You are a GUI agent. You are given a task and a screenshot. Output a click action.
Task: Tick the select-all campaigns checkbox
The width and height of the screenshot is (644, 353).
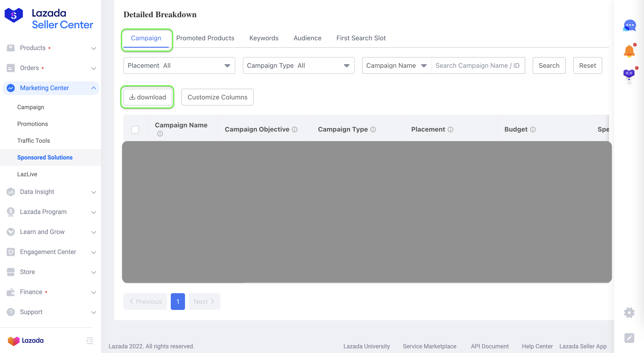click(135, 130)
